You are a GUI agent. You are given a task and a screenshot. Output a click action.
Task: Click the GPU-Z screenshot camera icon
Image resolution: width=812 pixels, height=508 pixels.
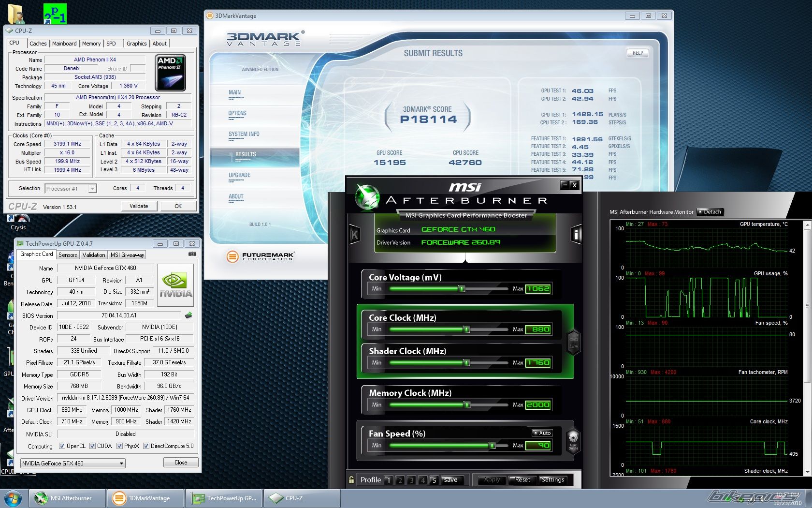(x=192, y=254)
